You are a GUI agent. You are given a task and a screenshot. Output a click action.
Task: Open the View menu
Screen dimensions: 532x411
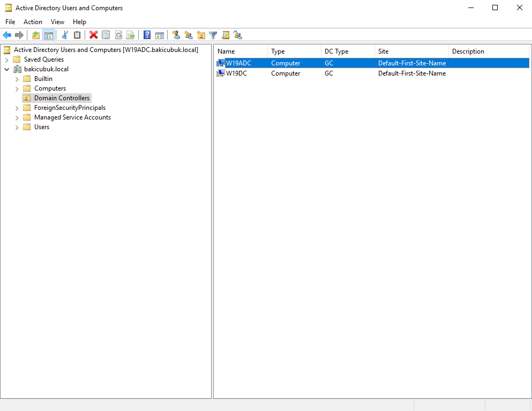click(x=58, y=22)
